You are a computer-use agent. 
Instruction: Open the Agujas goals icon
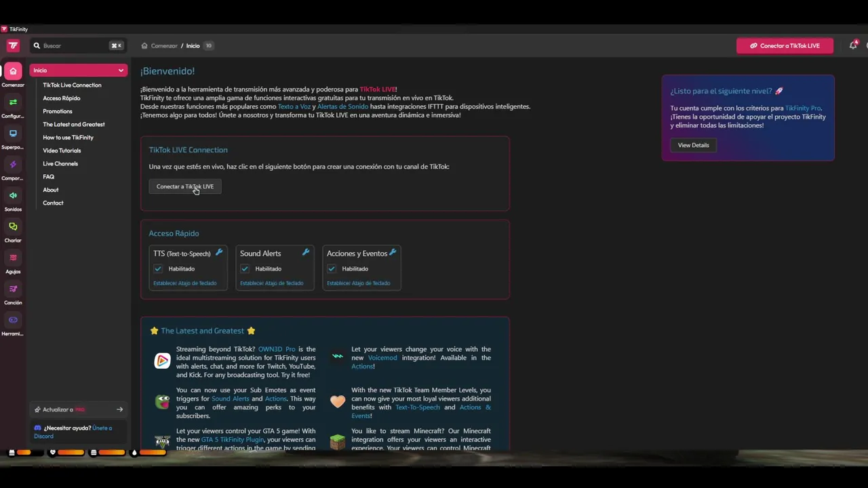pos(13,258)
